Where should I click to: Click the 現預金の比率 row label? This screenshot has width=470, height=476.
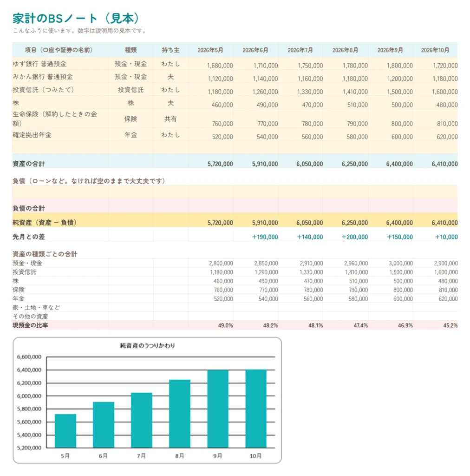pyautogui.click(x=30, y=325)
